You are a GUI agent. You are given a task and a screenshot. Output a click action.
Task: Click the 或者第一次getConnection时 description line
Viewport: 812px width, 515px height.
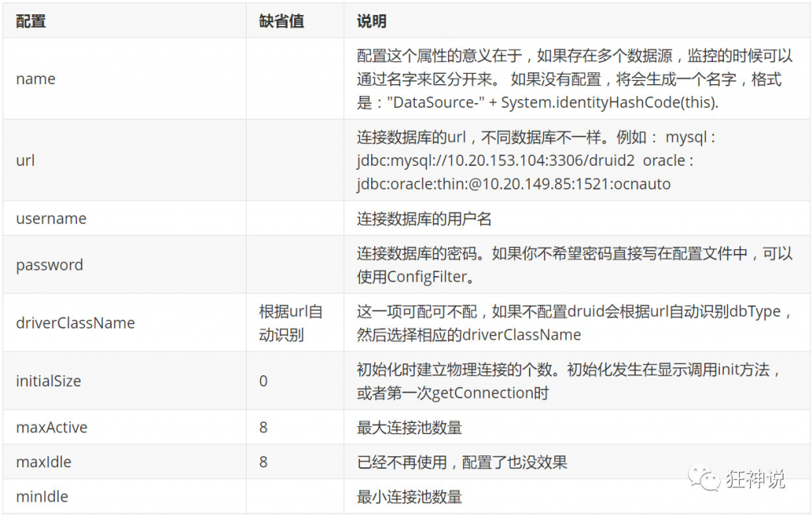coord(453,393)
